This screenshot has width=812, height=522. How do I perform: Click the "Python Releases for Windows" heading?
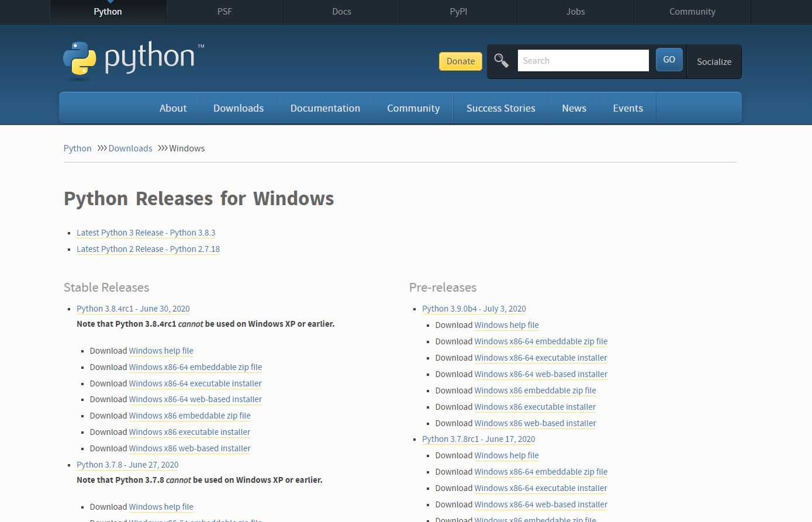(x=199, y=199)
